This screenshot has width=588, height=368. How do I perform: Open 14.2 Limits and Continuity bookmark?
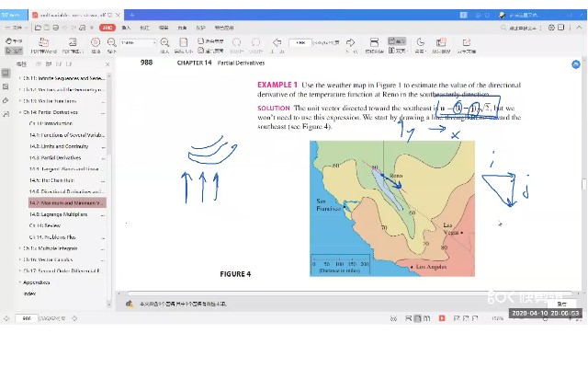click(59, 146)
